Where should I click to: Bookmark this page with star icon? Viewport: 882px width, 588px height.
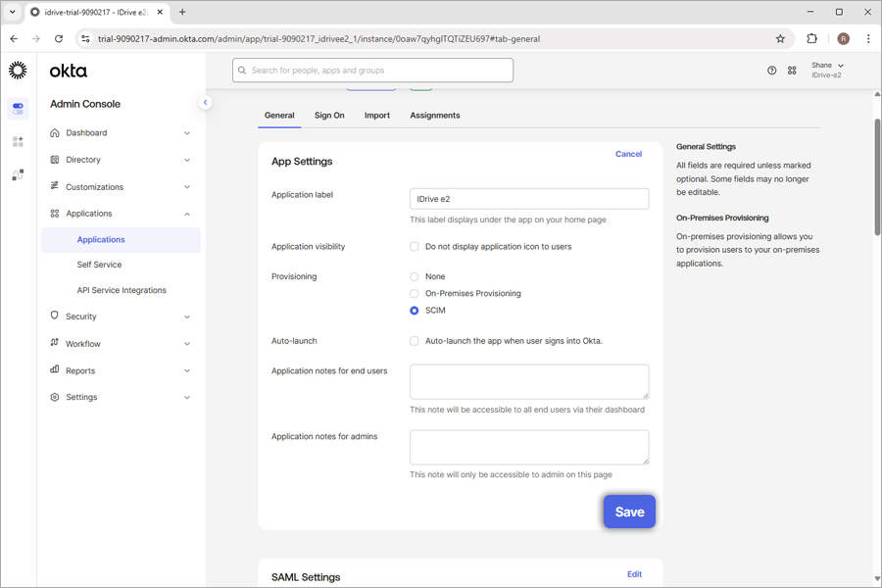click(780, 39)
